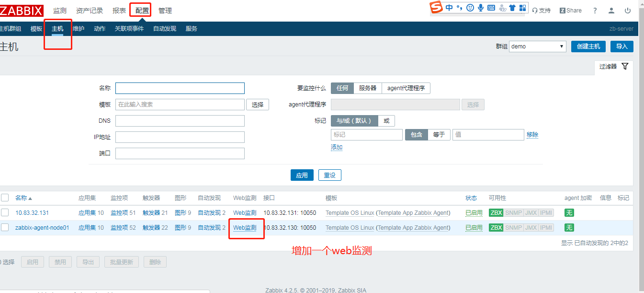This screenshot has height=293, width=644.
Task: Open the 管理 menu
Action: coord(165,11)
